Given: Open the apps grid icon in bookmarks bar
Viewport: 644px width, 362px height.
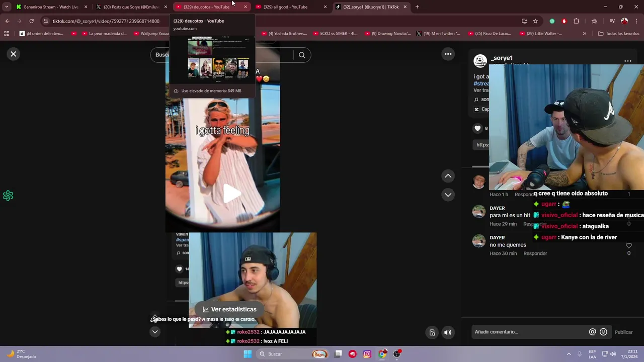Looking at the screenshot, I should 7,34.
